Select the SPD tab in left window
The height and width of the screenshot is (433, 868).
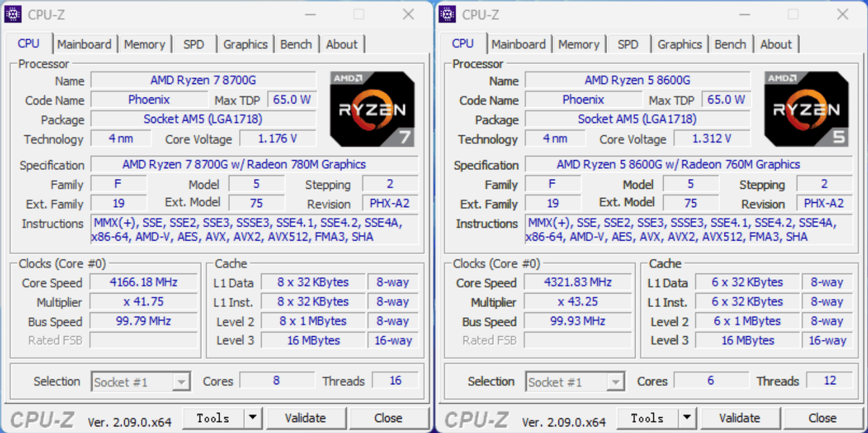pos(194,44)
